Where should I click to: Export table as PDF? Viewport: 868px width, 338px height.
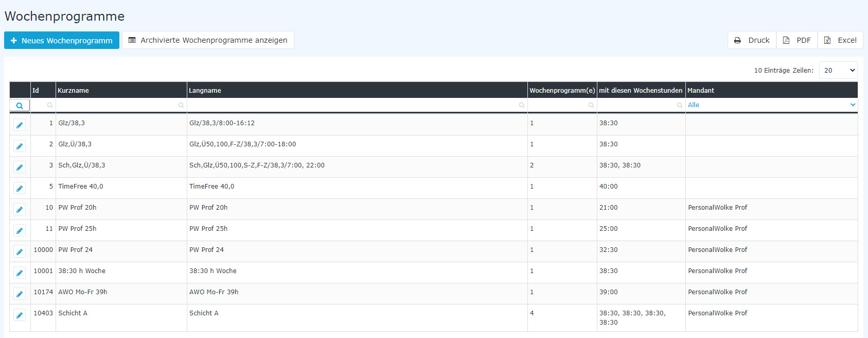pos(797,40)
